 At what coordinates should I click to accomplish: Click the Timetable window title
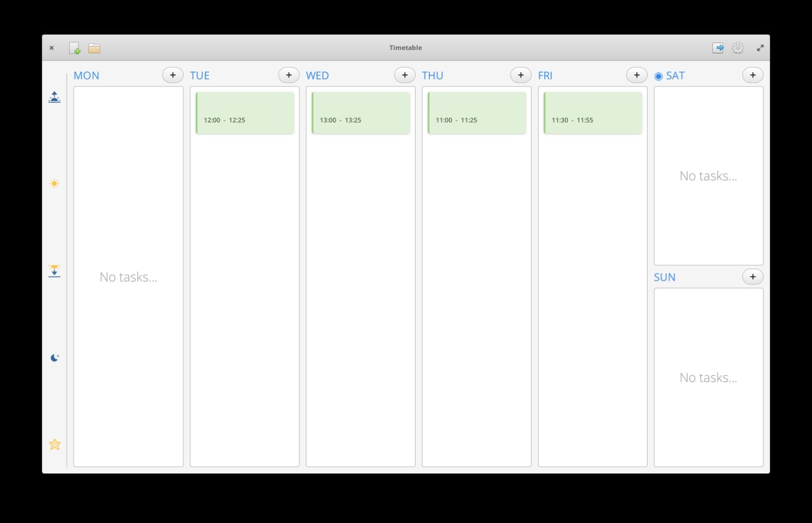pos(405,48)
